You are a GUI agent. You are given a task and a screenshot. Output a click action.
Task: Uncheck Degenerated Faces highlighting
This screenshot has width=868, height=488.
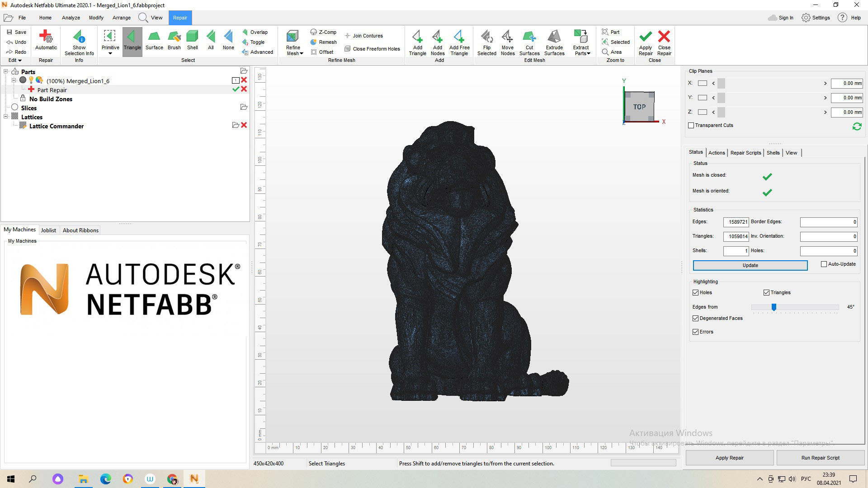695,318
